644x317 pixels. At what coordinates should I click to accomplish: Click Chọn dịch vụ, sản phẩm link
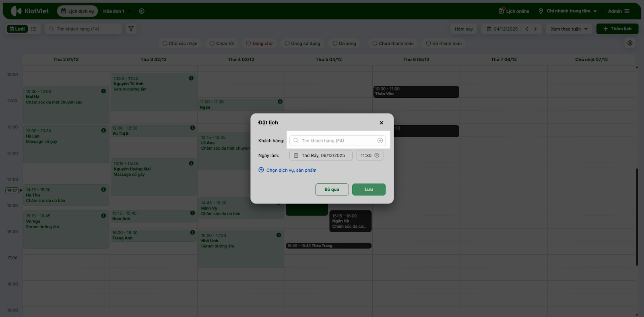287,170
